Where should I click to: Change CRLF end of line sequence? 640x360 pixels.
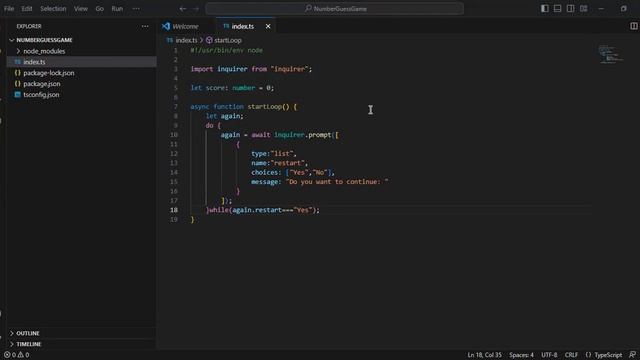[x=571, y=355]
